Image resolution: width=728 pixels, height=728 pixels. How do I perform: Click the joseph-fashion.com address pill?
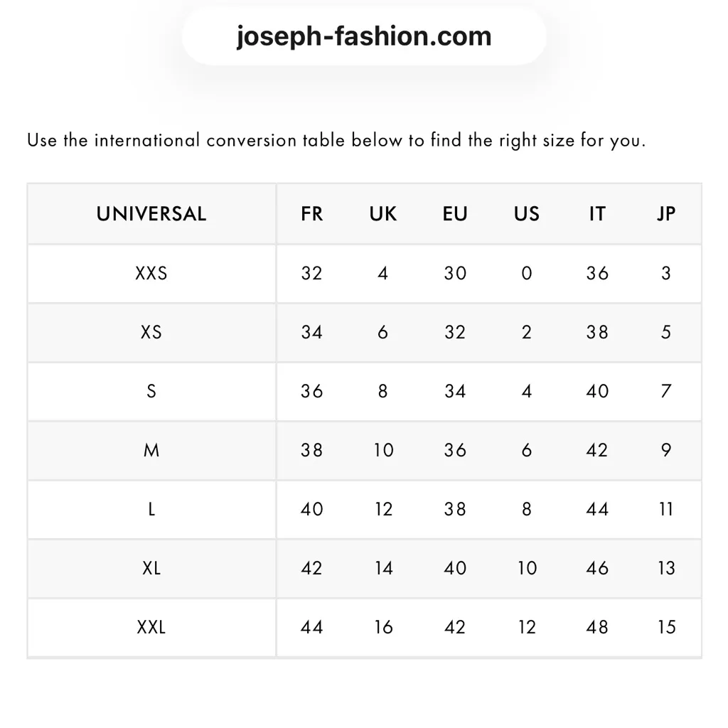363,36
